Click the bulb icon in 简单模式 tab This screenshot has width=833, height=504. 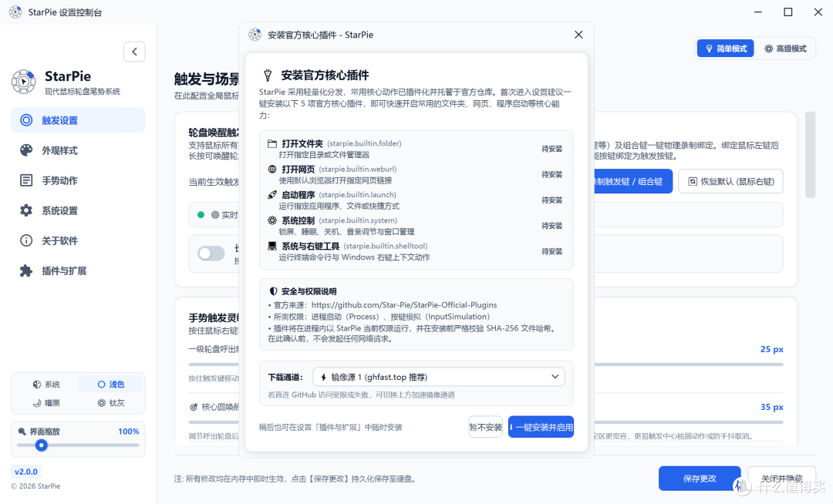(709, 49)
